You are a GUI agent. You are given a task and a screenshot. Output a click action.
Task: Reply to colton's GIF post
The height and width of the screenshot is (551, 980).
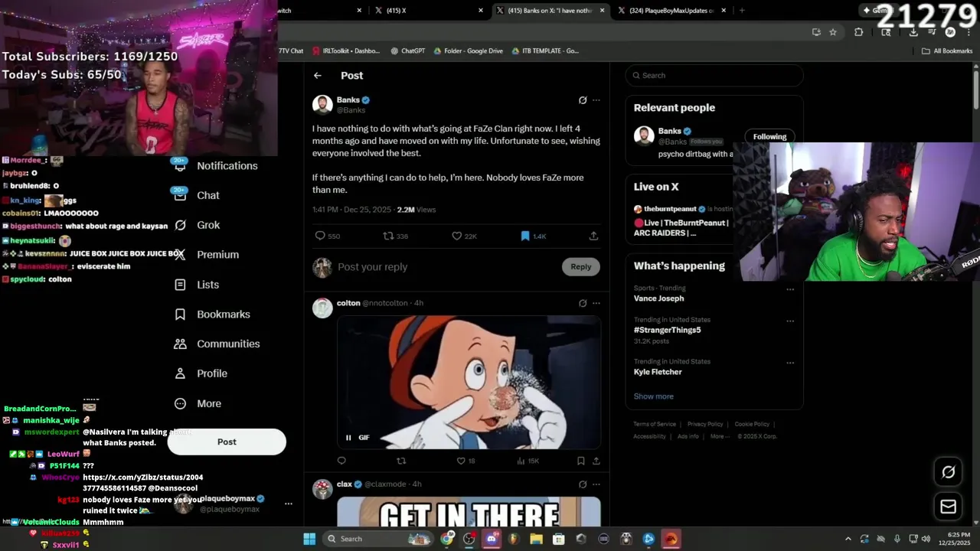341,461
